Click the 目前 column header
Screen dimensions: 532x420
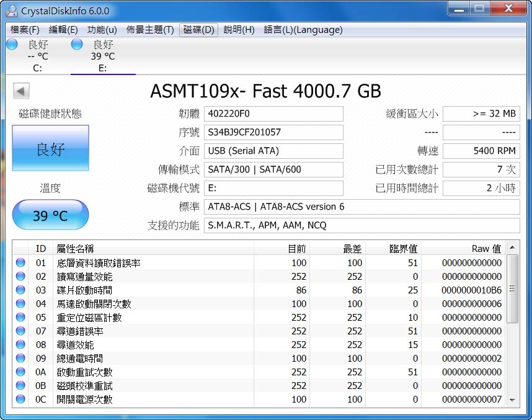pyautogui.click(x=282, y=249)
